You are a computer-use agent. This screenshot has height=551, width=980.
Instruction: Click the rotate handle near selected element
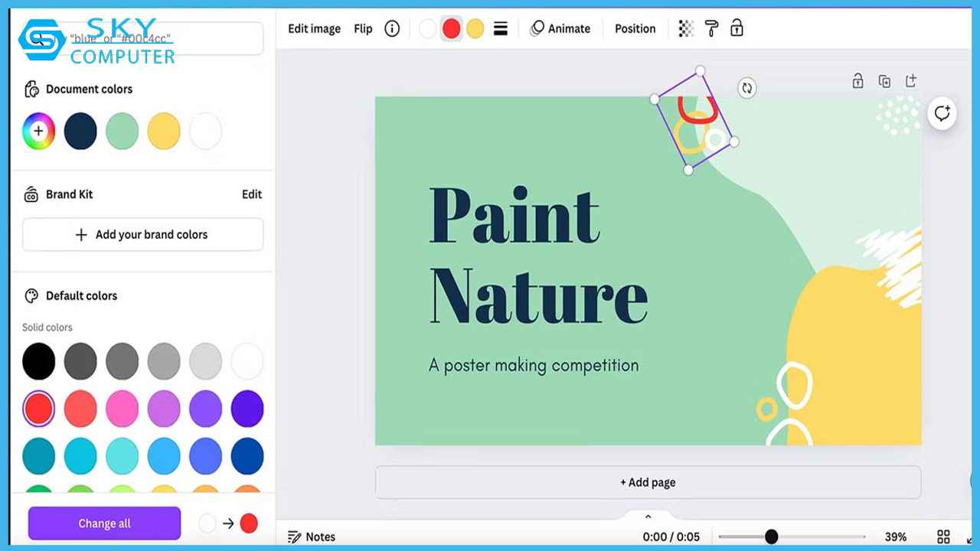[x=746, y=88]
